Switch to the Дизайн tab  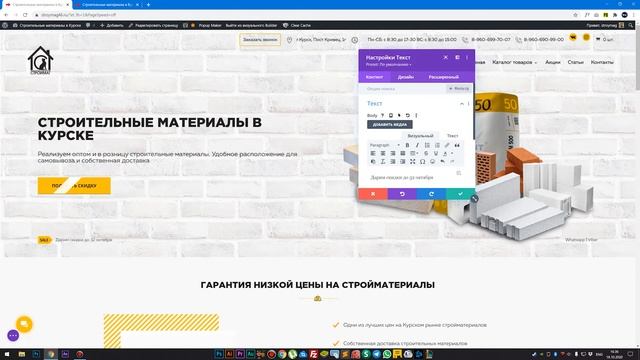[406, 77]
